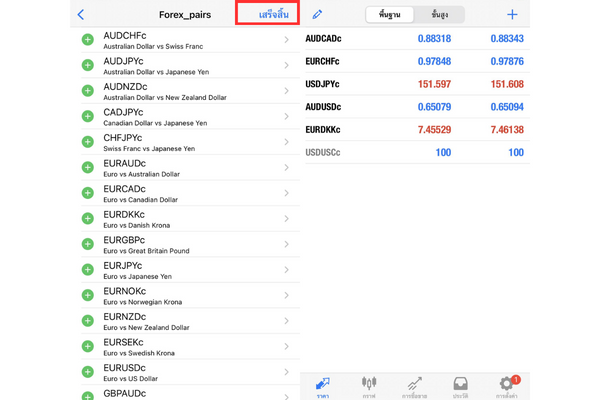Open the candlestick Chart tab icon
The width and height of the screenshot is (600, 400).
pyautogui.click(x=368, y=386)
